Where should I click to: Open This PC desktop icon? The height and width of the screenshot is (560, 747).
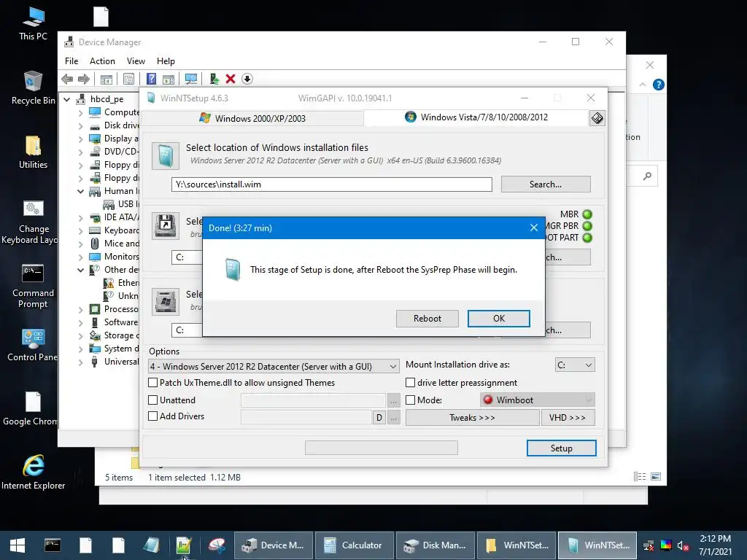tap(33, 23)
